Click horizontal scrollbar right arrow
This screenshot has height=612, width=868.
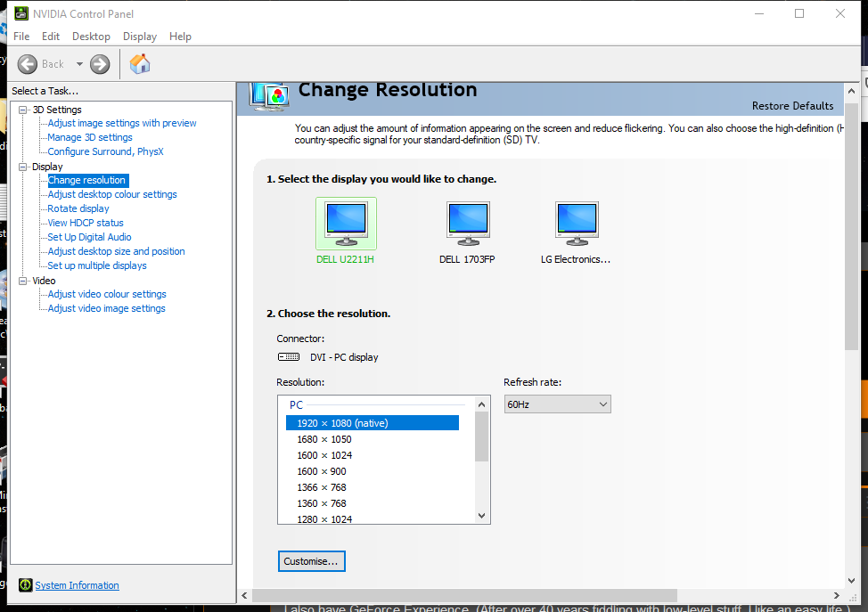point(837,595)
